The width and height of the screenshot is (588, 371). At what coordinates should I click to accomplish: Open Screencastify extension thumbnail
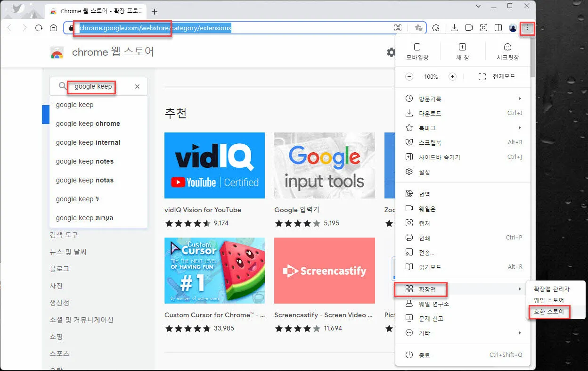tap(325, 271)
